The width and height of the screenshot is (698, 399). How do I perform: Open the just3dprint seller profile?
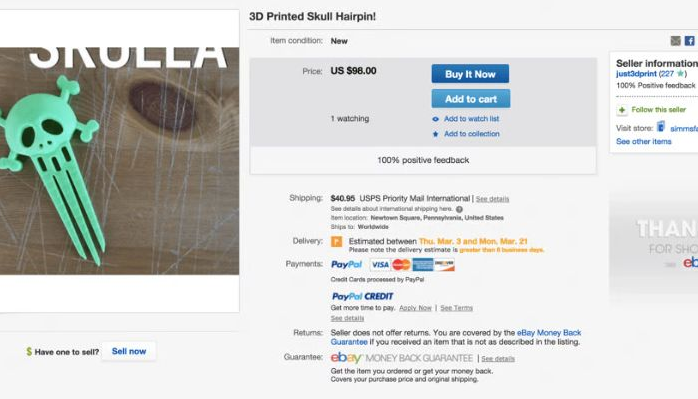point(636,74)
